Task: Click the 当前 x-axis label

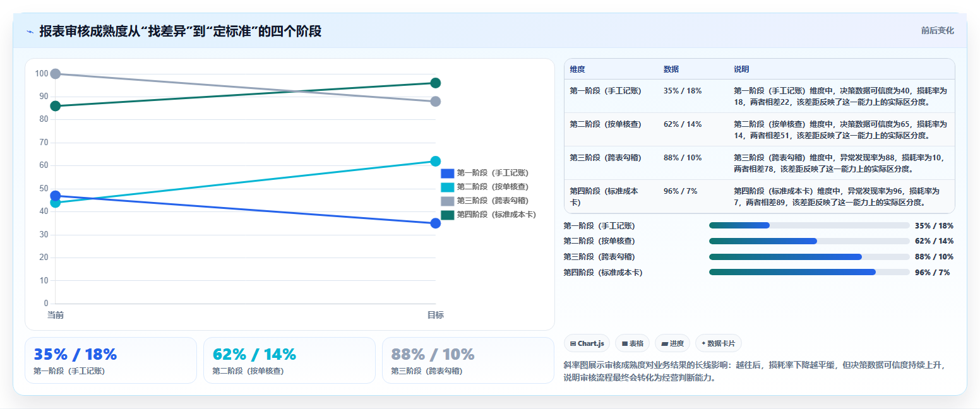Action: (x=55, y=315)
